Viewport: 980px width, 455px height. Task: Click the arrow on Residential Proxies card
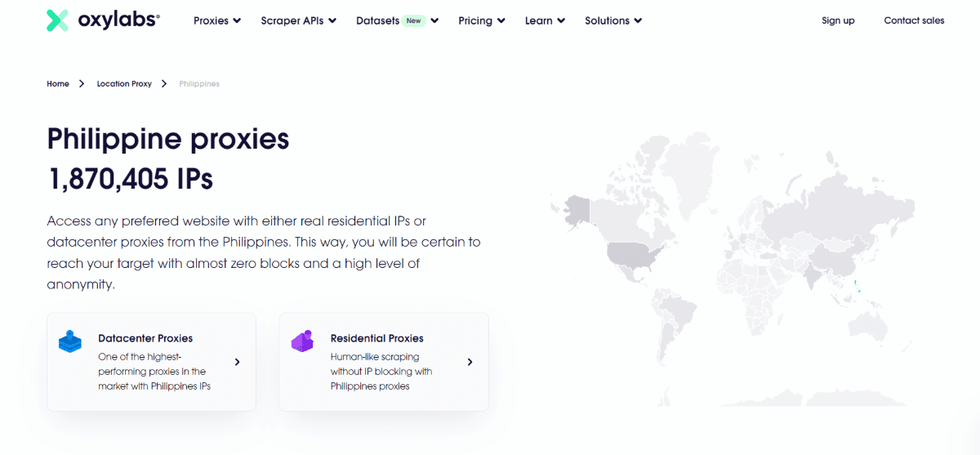[470, 362]
